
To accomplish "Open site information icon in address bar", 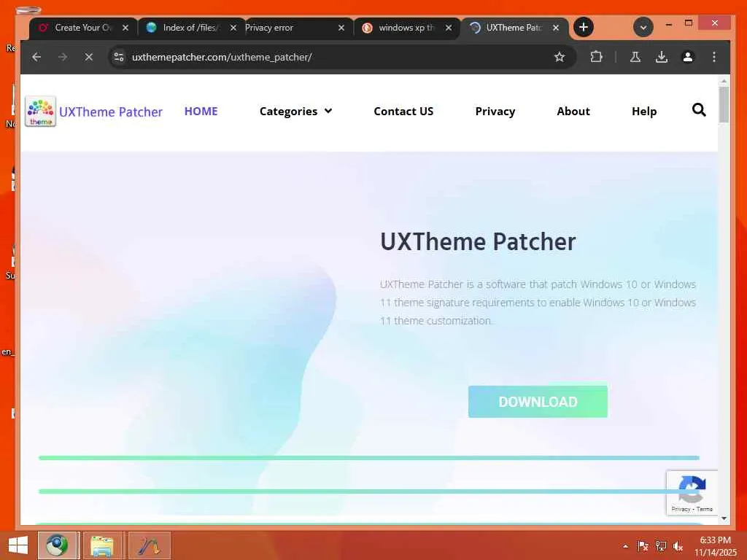I will tap(119, 57).
